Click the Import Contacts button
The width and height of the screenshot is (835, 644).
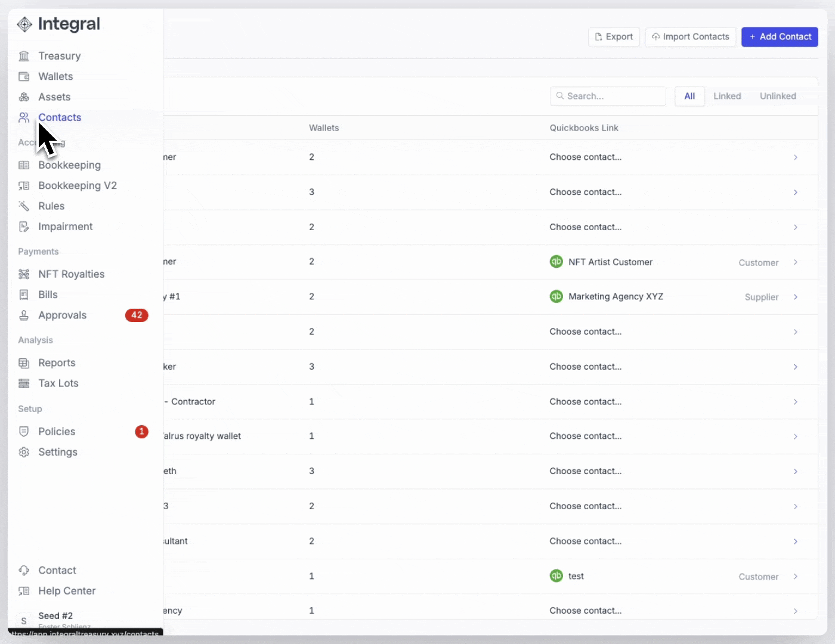[690, 37]
